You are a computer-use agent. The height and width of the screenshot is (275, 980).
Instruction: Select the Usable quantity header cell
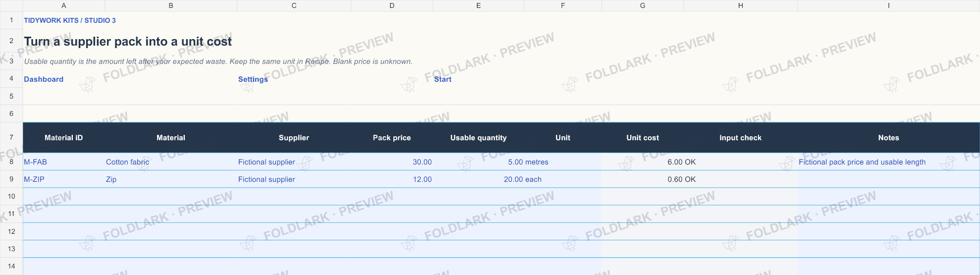click(479, 138)
